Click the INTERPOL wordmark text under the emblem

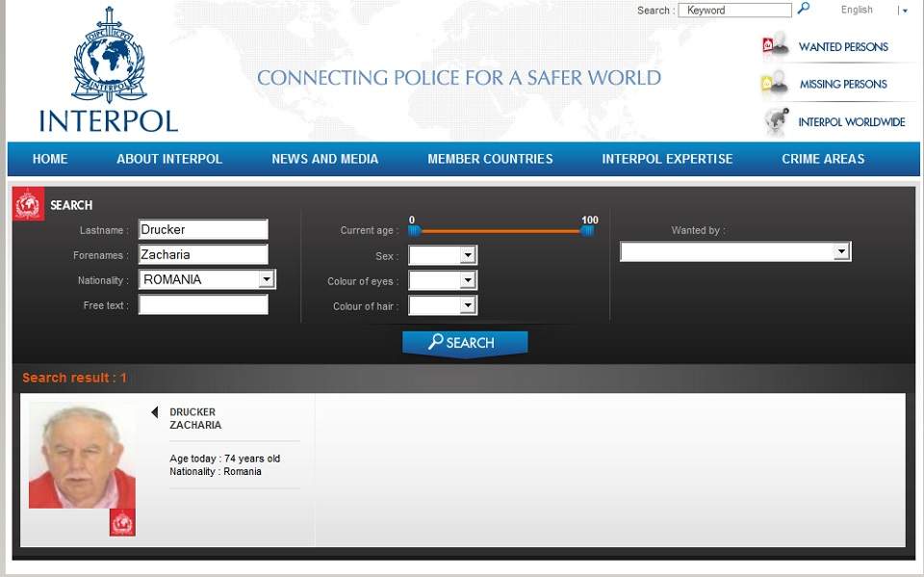(x=109, y=121)
